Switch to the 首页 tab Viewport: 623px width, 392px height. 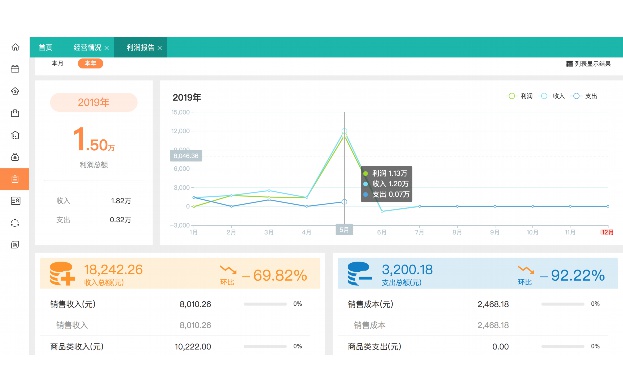[x=45, y=48]
